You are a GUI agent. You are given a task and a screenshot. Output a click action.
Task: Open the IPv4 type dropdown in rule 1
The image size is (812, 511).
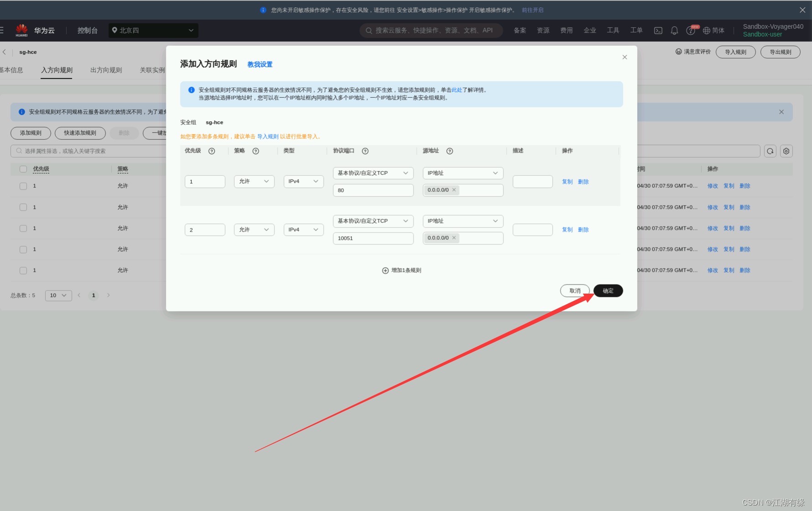pyautogui.click(x=304, y=182)
